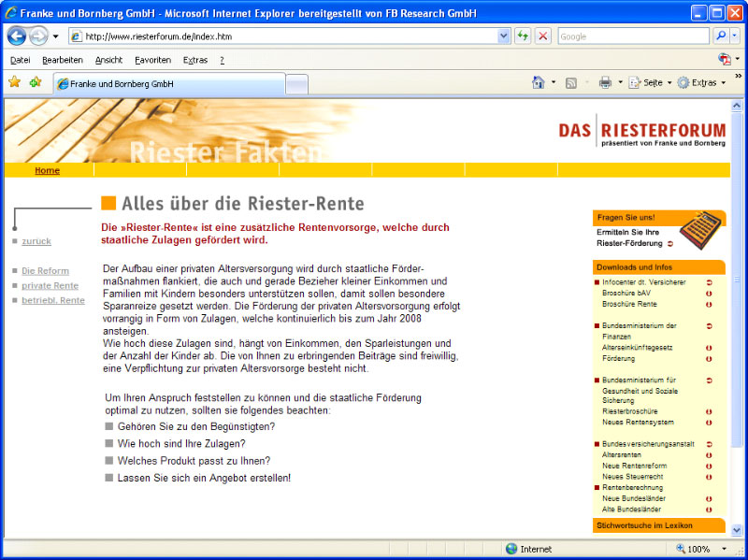This screenshot has width=748, height=560.
Task: Open the search provider dropdown arrow
Action: (x=735, y=36)
